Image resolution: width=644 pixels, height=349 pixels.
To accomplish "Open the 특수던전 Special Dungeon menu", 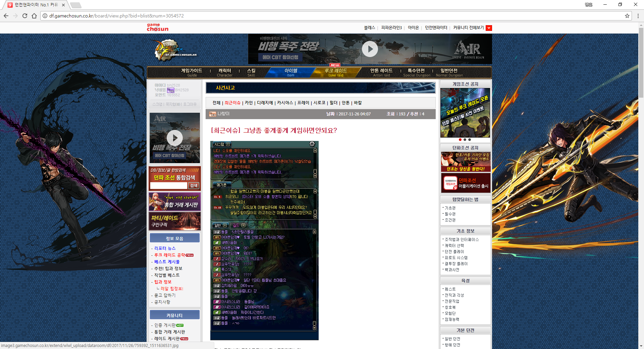I will click(416, 72).
